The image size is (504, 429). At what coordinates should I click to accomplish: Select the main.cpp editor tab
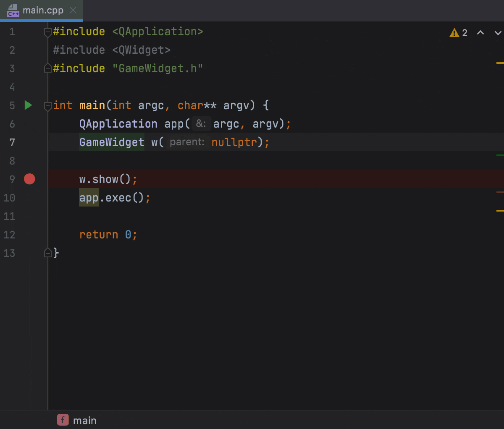pos(41,10)
